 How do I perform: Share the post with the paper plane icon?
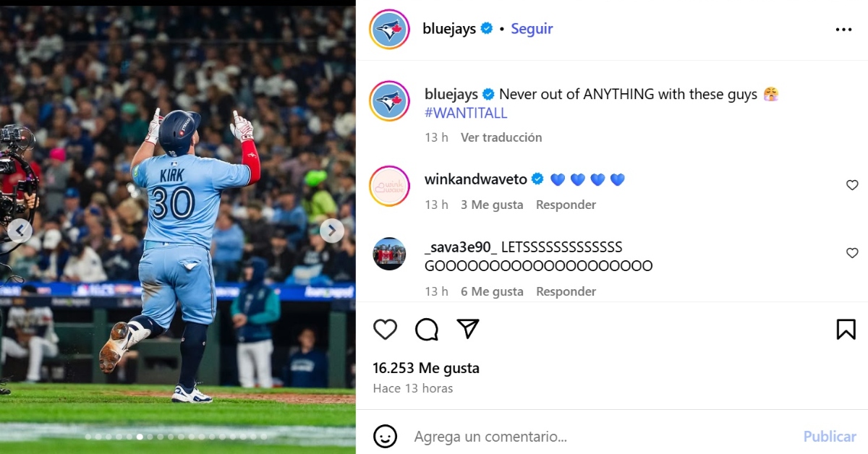click(x=468, y=329)
